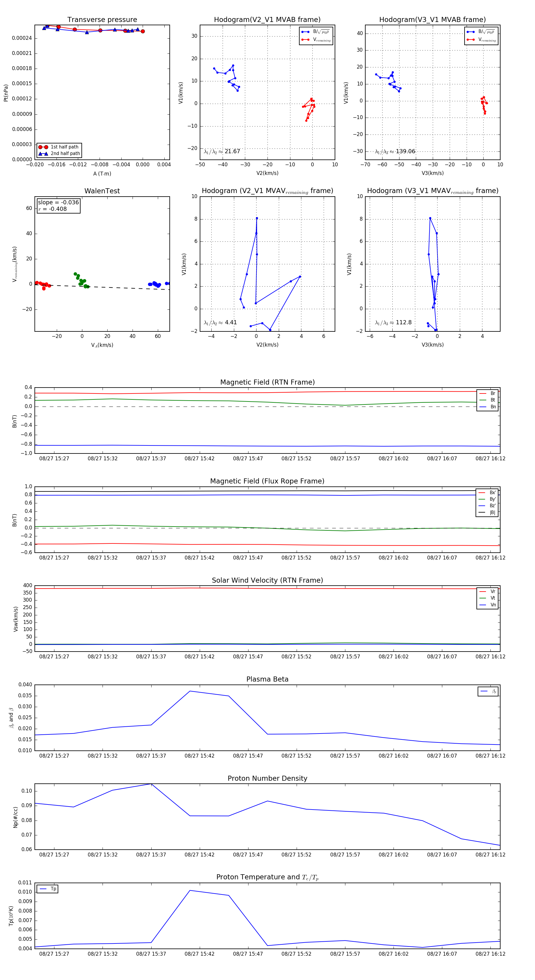Click the "Np(#/cc)" y-axis label

(16, 817)
